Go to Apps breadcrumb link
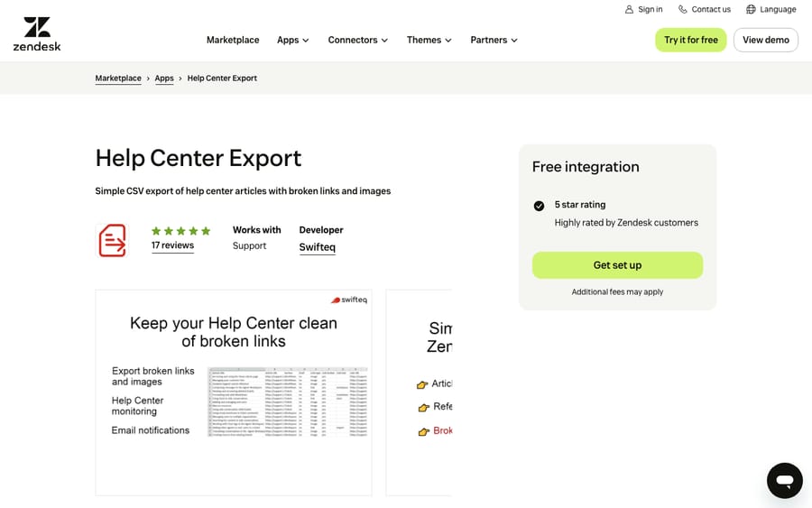Screen dimensions: 812x508 164,79
